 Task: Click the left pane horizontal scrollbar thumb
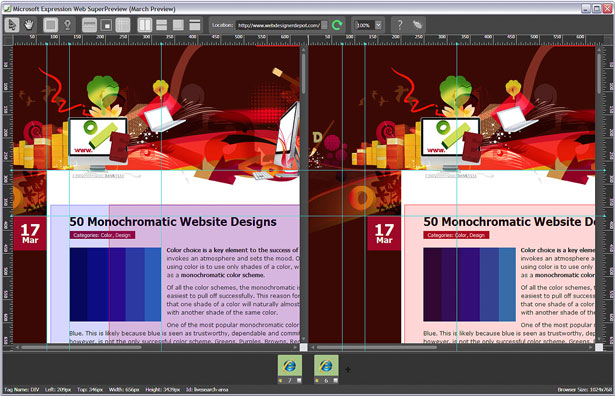pyautogui.click(x=80, y=347)
